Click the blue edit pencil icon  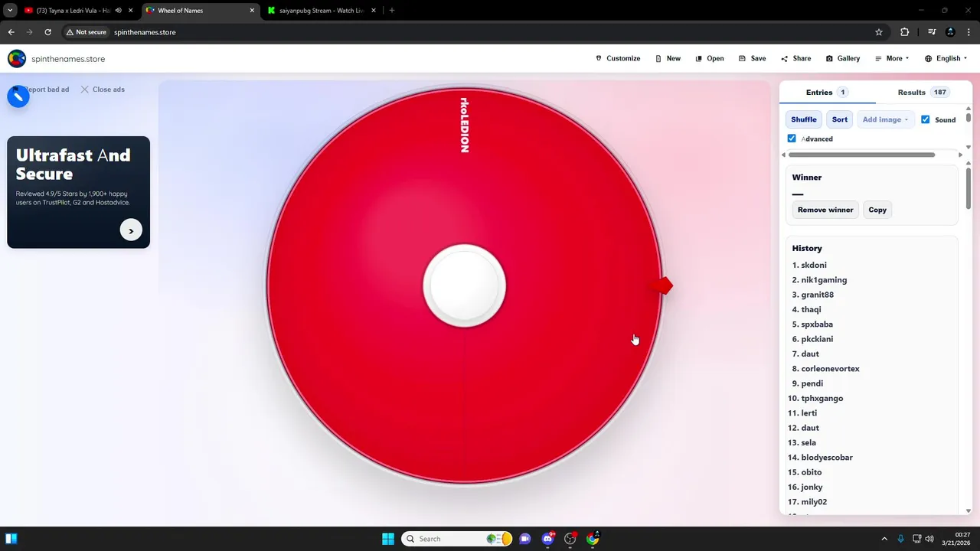click(x=18, y=96)
